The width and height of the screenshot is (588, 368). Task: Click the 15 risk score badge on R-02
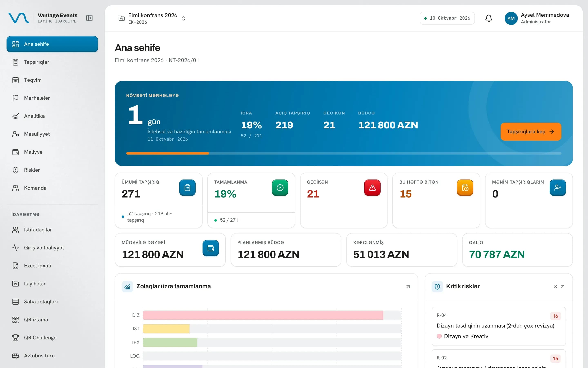[555, 359]
